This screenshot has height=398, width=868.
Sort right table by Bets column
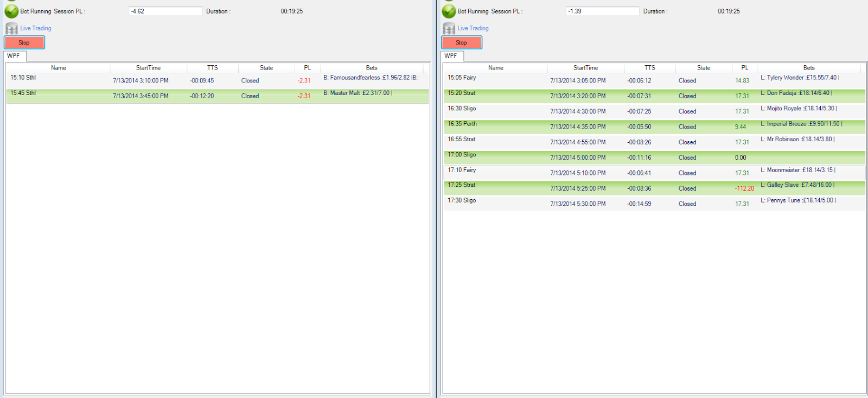(809, 68)
